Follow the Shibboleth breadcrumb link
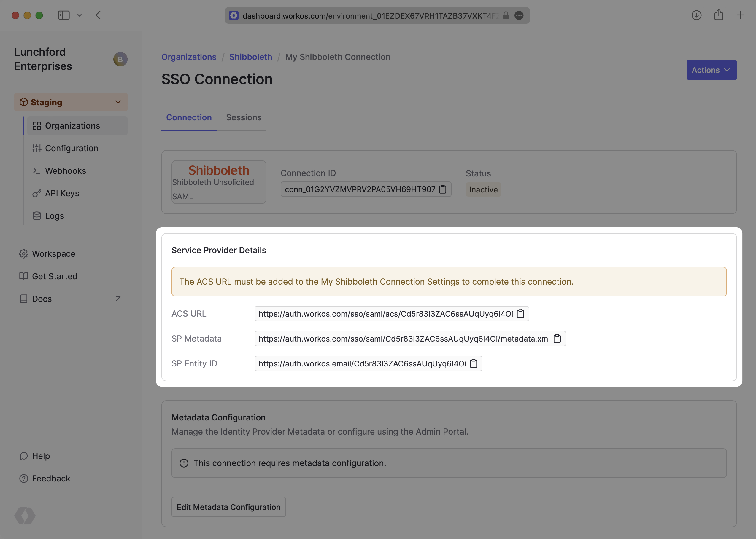Screen dimensions: 756x539 250,57
